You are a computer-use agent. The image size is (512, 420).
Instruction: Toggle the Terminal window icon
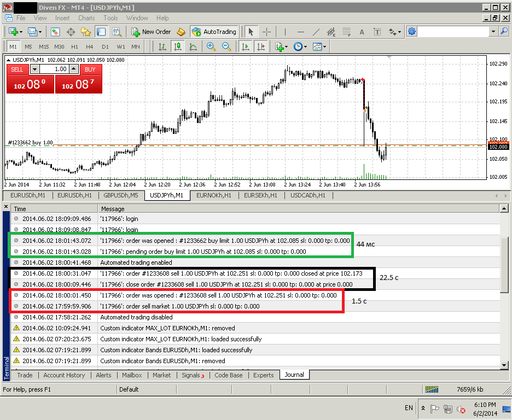point(101,32)
